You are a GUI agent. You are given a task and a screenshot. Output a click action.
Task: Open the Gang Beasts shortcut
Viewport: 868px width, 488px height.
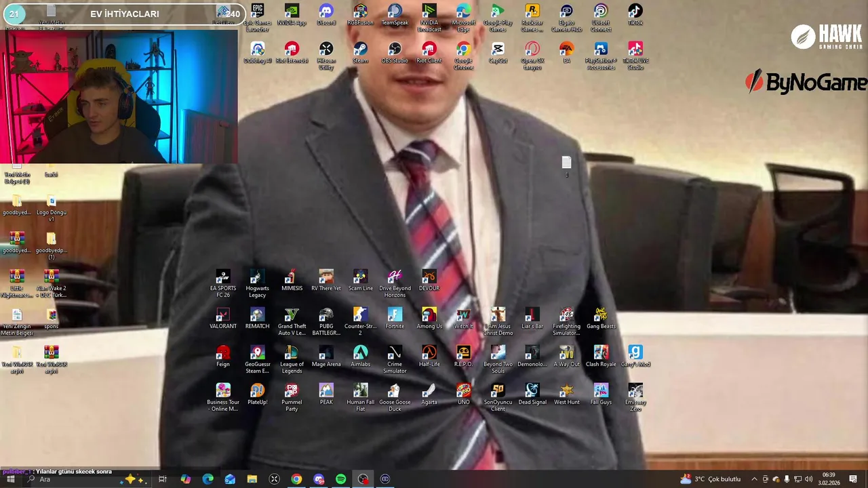point(601,319)
